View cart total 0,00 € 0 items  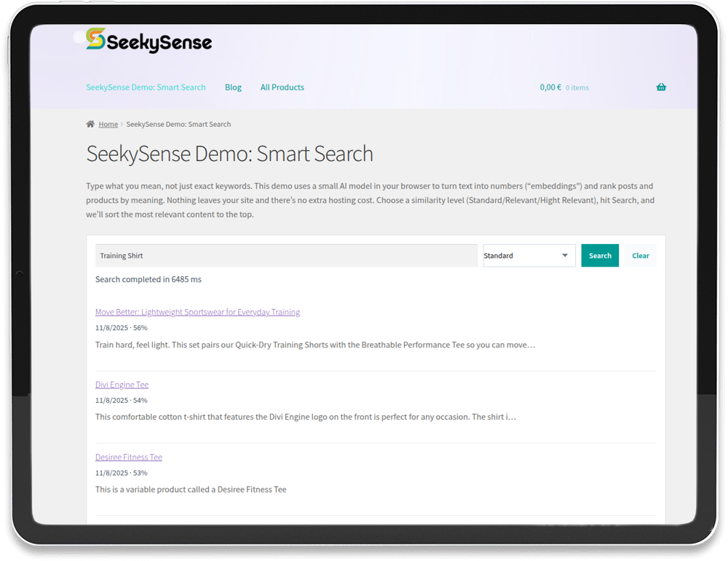564,87
